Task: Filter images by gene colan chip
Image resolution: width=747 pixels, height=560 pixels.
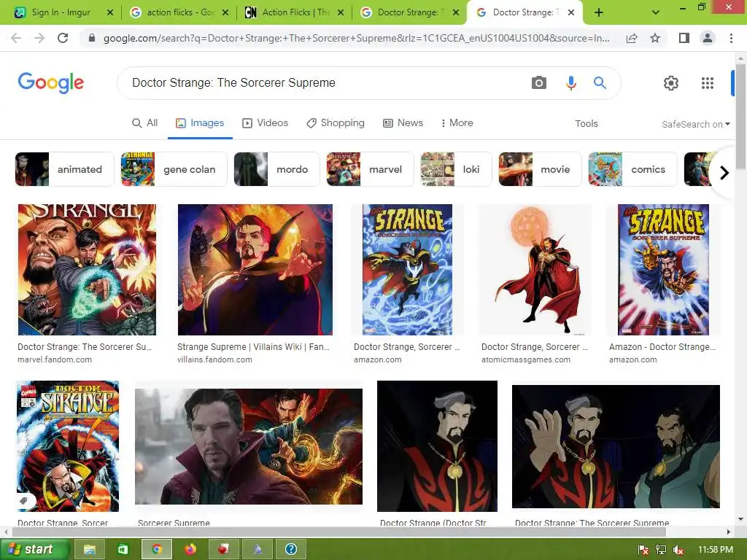Action: tap(174, 169)
